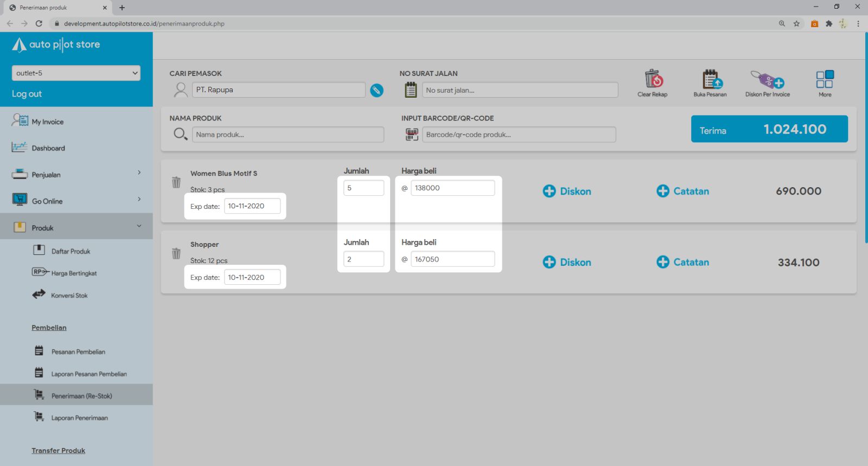This screenshot has height=466, width=868.
Task: Open the More grid icon
Action: click(825, 80)
